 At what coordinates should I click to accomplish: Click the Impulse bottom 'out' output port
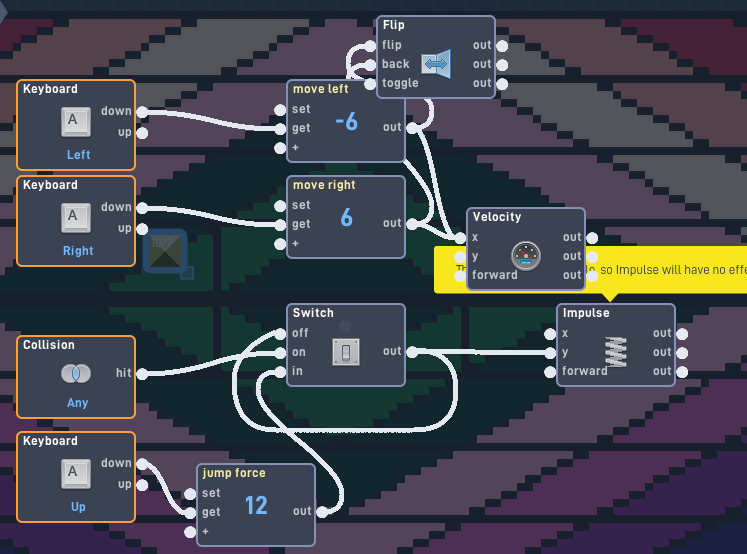coord(682,372)
